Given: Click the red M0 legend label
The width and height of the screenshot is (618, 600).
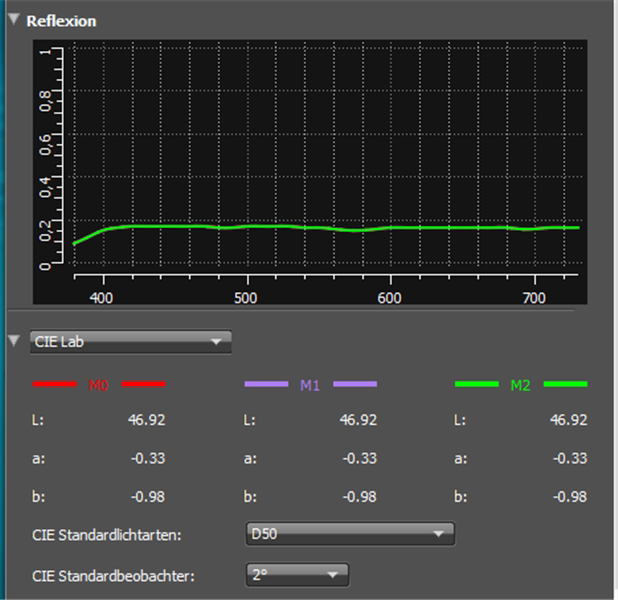Looking at the screenshot, I should [98, 384].
